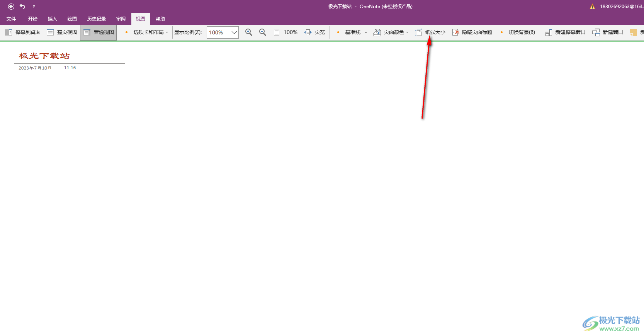Click the zoom out magnifier icon

(x=263, y=32)
